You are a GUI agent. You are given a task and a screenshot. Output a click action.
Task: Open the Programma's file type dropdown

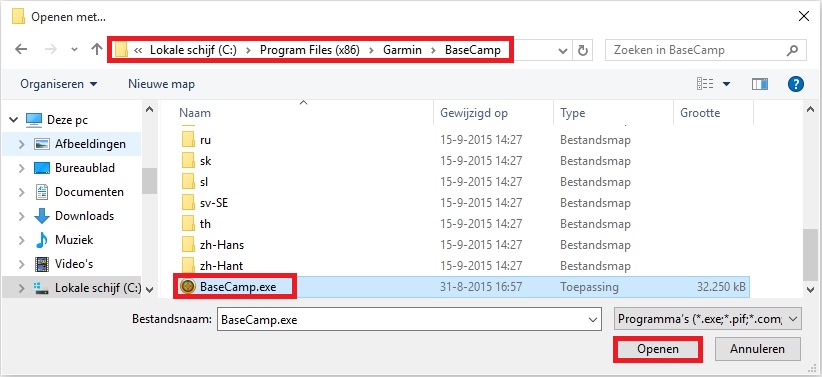click(708, 319)
